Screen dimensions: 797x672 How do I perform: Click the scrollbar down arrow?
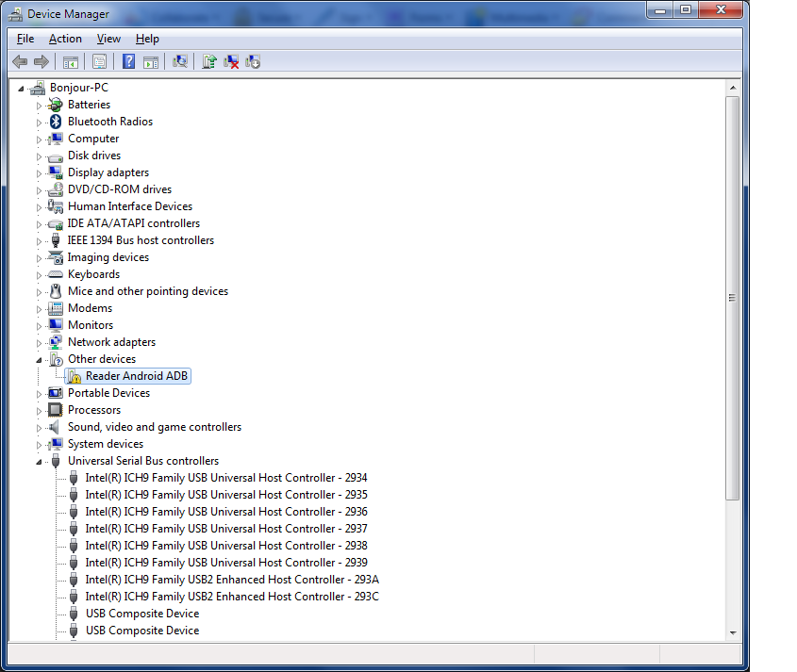[x=733, y=633]
